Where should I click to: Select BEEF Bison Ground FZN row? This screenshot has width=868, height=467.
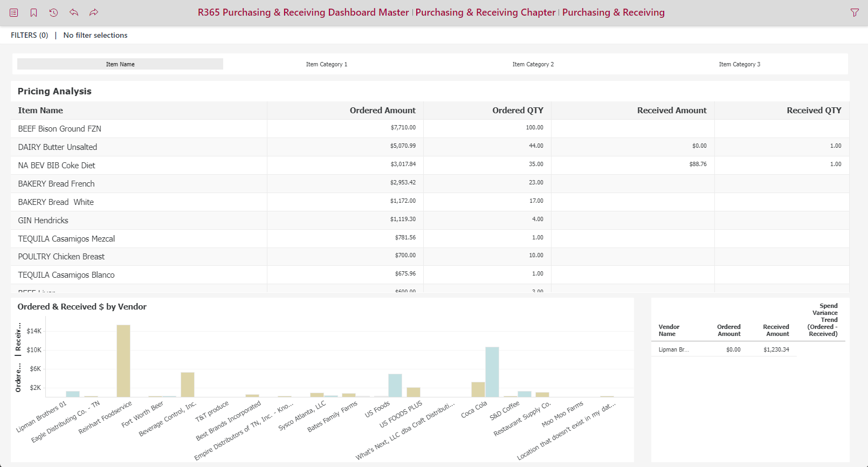point(430,128)
